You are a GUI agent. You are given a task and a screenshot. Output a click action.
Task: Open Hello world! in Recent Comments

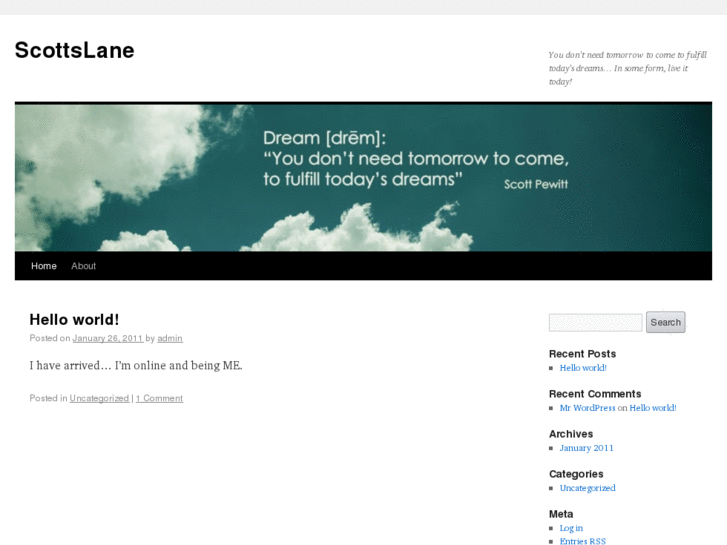(652, 408)
